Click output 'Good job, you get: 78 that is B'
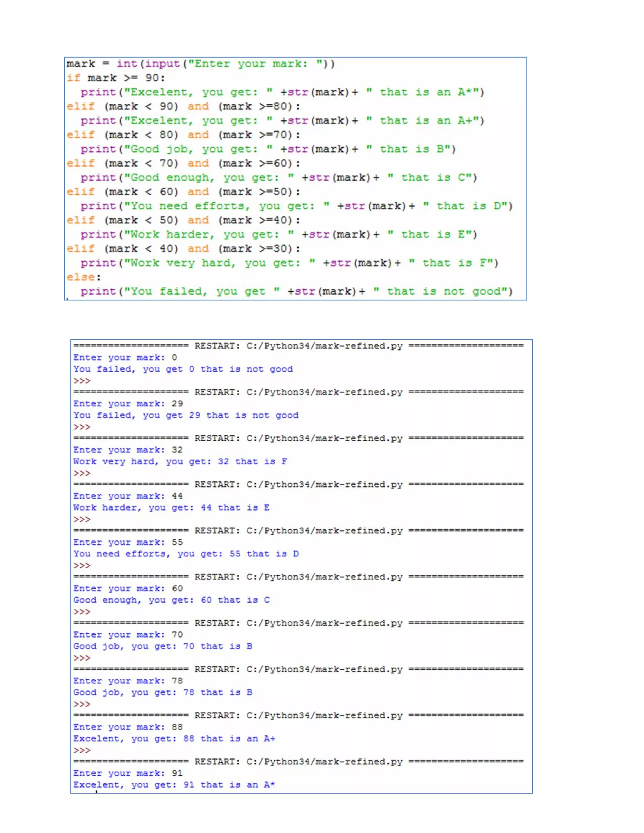This screenshot has width=644, height=833. point(163,692)
